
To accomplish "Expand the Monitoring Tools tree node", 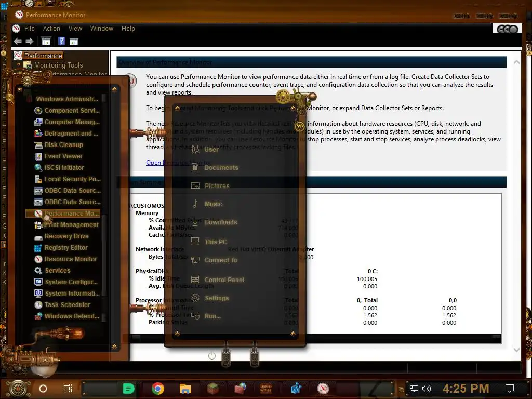I will click(18, 64).
